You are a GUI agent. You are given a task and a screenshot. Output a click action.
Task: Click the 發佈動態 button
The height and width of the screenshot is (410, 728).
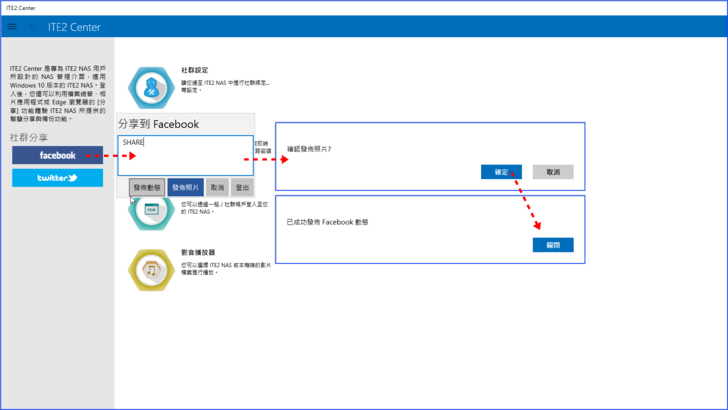coord(147,188)
